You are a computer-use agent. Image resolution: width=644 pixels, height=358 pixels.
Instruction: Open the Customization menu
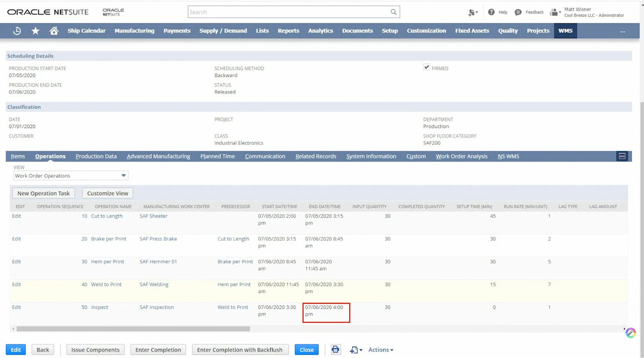pyautogui.click(x=426, y=31)
